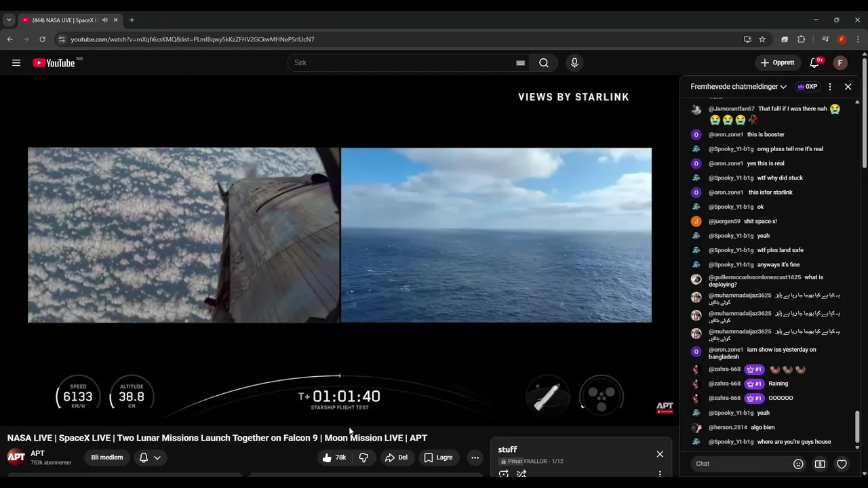This screenshot has width=868, height=488.
Task: Click the live video player
Action: pos(339,249)
